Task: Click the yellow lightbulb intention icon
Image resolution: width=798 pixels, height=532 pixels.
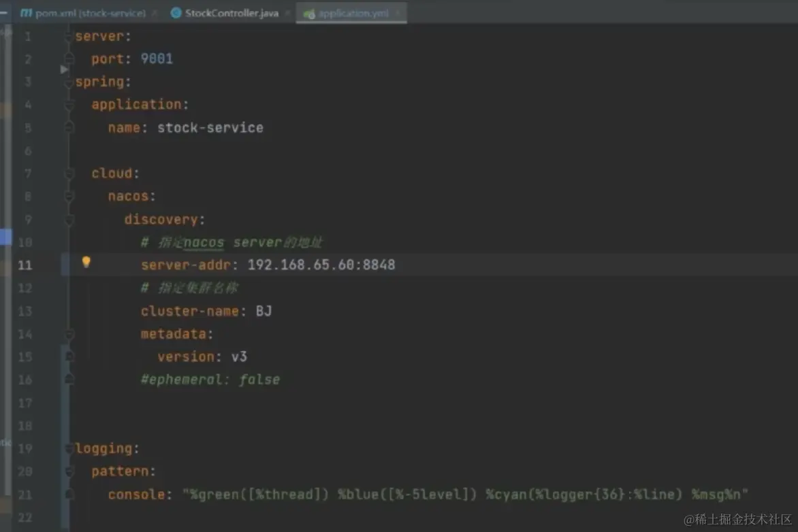Action: [86, 262]
